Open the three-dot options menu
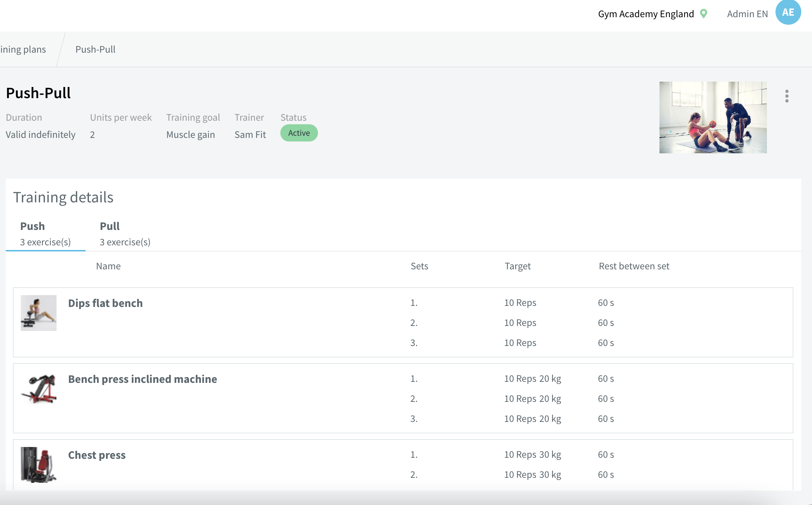Image resolution: width=812 pixels, height=505 pixels. (787, 96)
